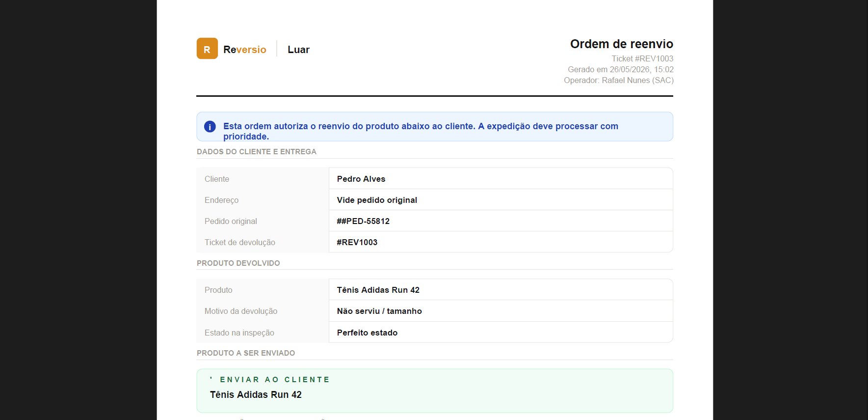This screenshot has height=420, width=868.
Task: Click the 'Pedido original' label
Action: (x=231, y=221)
